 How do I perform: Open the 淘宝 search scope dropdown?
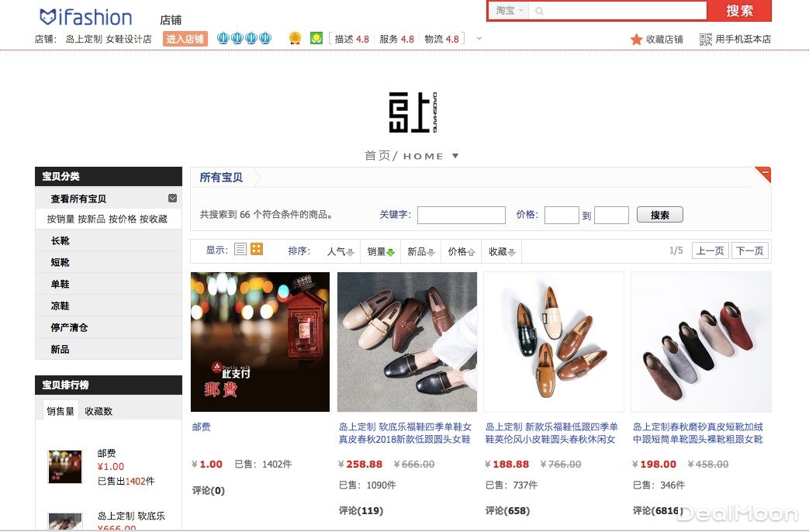click(510, 11)
